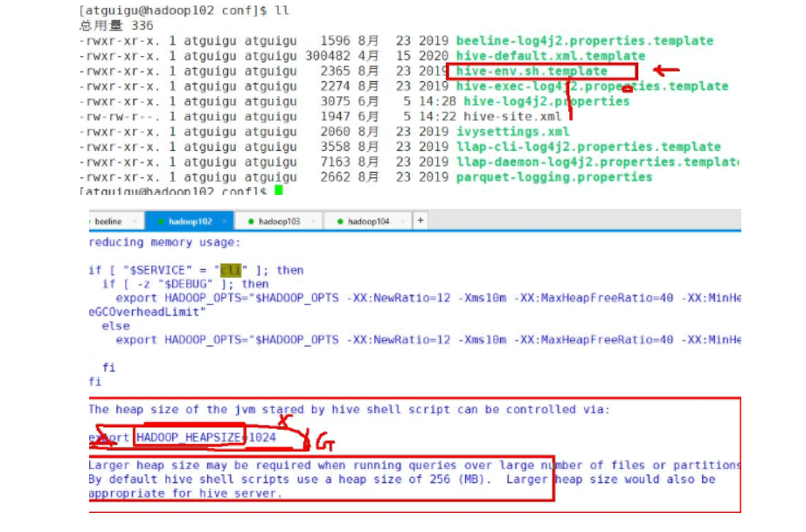Select the file name hive-default.xml.template
Image resolution: width=806 pixels, height=532 pixels.
click(551, 55)
